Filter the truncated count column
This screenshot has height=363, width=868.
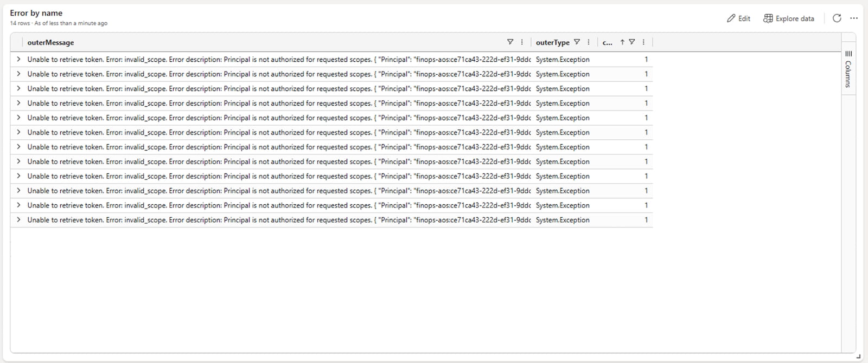pyautogui.click(x=632, y=42)
